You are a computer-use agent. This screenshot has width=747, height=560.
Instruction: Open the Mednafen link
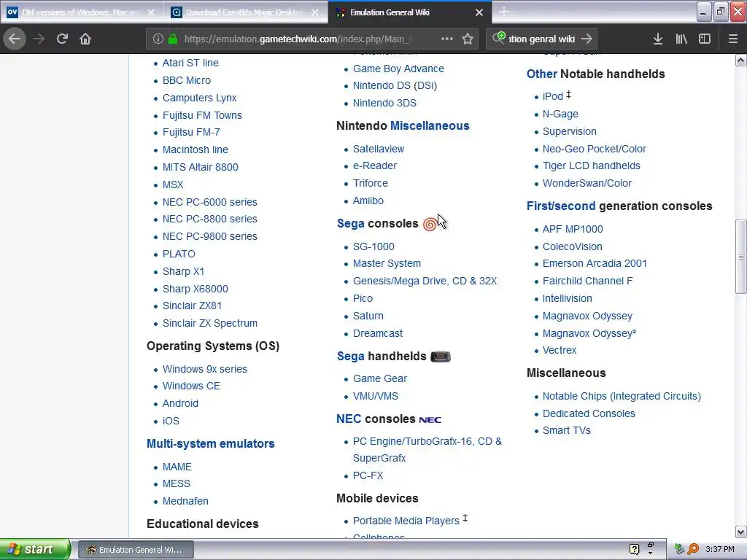click(x=185, y=501)
